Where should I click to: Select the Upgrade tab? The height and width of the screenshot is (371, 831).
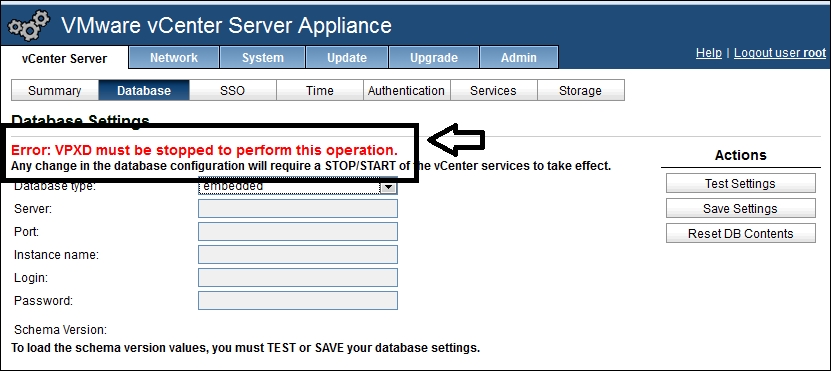(434, 57)
